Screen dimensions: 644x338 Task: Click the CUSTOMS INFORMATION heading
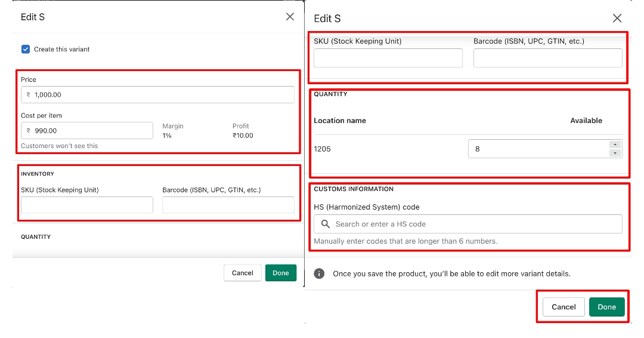click(354, 189)
